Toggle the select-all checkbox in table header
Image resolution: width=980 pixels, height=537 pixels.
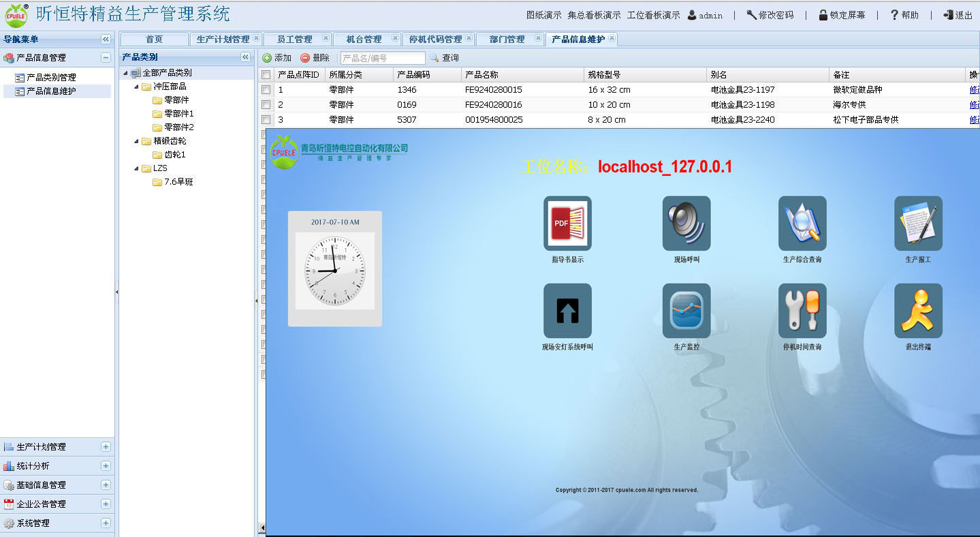(x=266, y=75)
